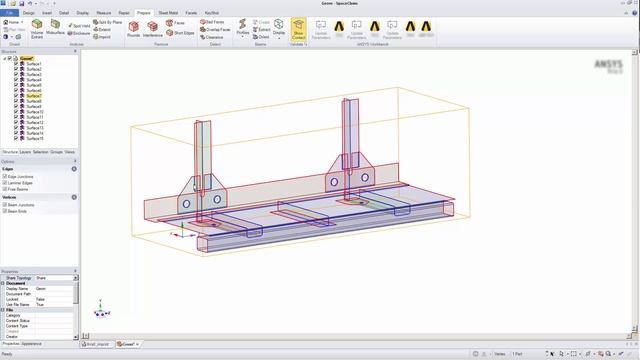640x360 pixels.
Task: Select Surface10 in the structure tree
Action: pos(35,111)
